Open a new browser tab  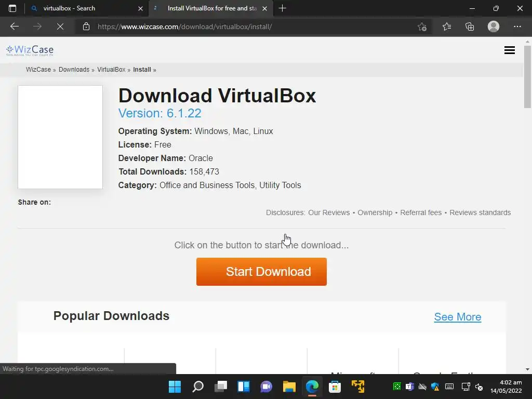pos(282,8)
